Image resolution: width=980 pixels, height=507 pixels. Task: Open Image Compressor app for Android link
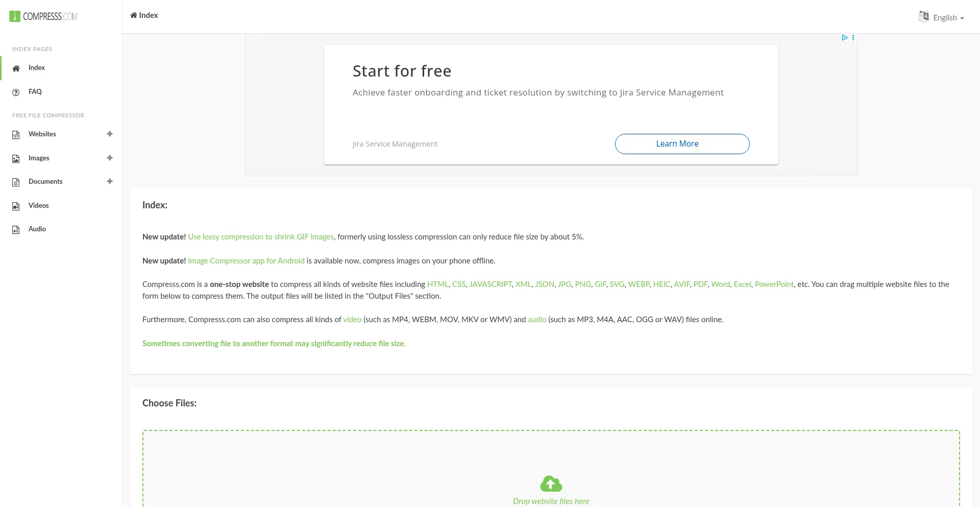coord(246,261)
